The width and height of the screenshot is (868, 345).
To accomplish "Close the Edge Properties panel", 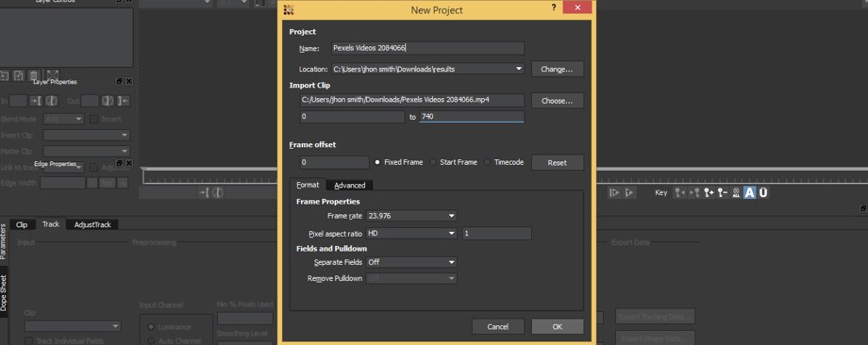I will [x=129, y=163].
